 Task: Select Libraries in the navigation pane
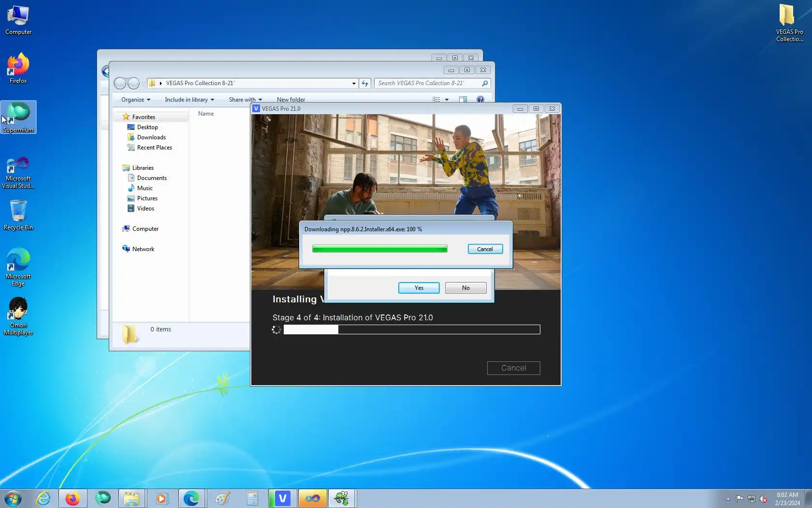(x=143, y=168)
